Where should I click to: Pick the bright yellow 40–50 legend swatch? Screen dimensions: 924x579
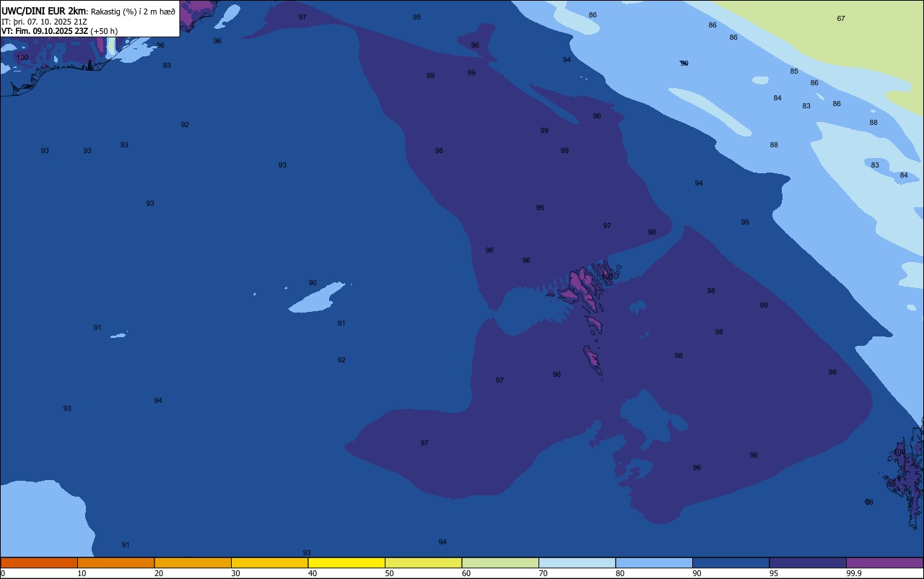click(x=346, y=562)
